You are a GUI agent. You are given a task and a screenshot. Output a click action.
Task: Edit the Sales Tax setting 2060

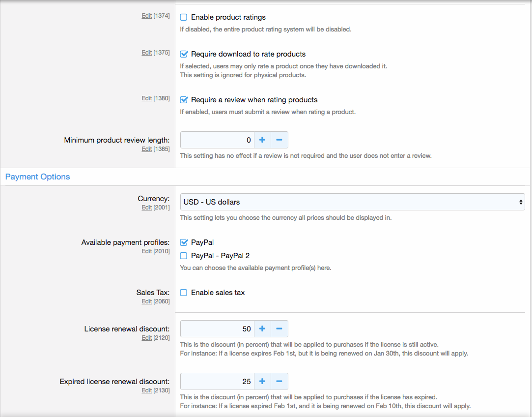(x=146, y=301)
